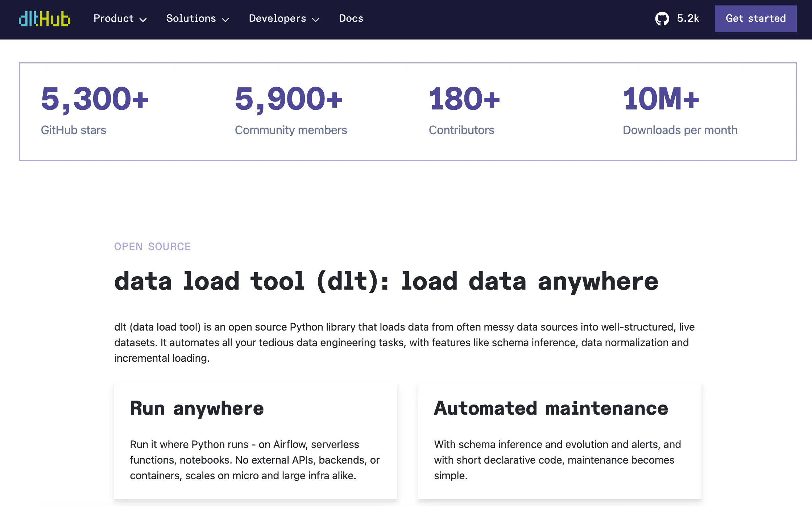
Task: Open the GitHub octocat icon
Action: (662, 18)
